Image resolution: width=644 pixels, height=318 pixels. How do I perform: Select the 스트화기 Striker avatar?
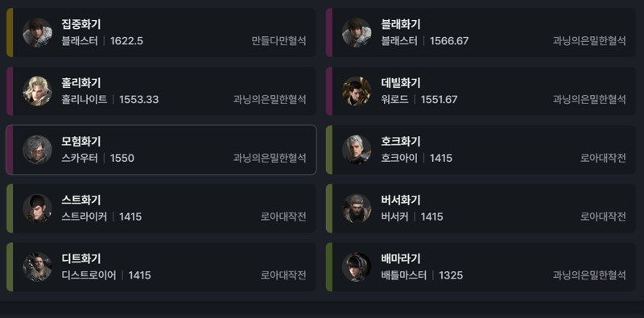point(37,209)
